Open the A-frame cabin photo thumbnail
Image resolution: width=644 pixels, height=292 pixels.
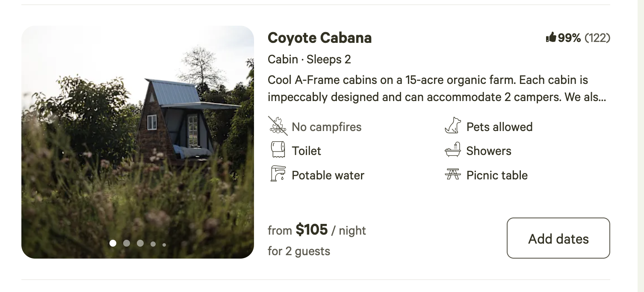click(x=137, y=141)
